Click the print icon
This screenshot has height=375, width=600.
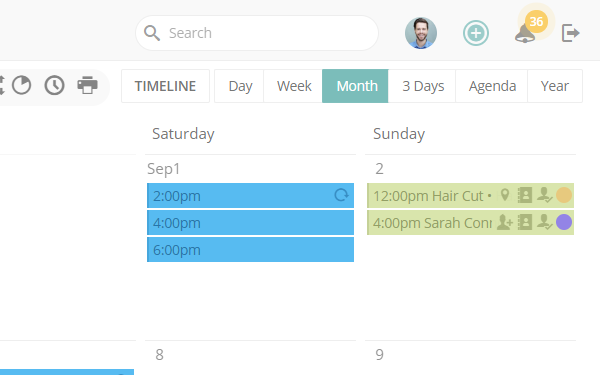(88, 85)
